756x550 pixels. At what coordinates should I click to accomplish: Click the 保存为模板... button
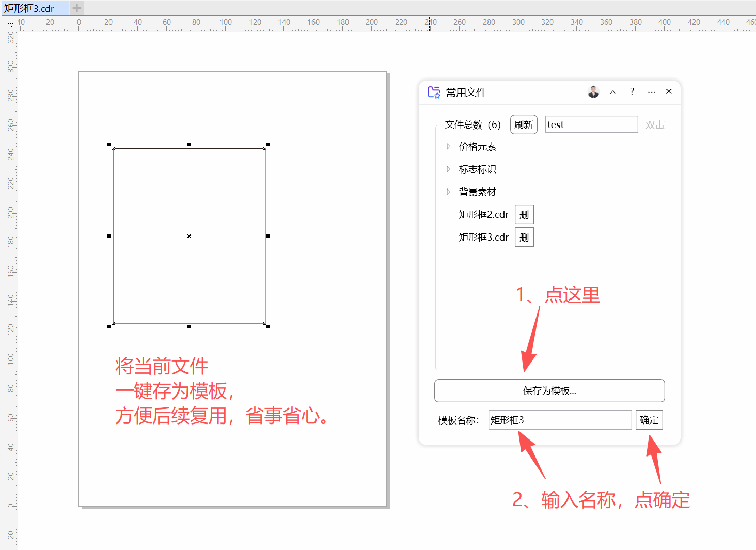coord(549,391)
